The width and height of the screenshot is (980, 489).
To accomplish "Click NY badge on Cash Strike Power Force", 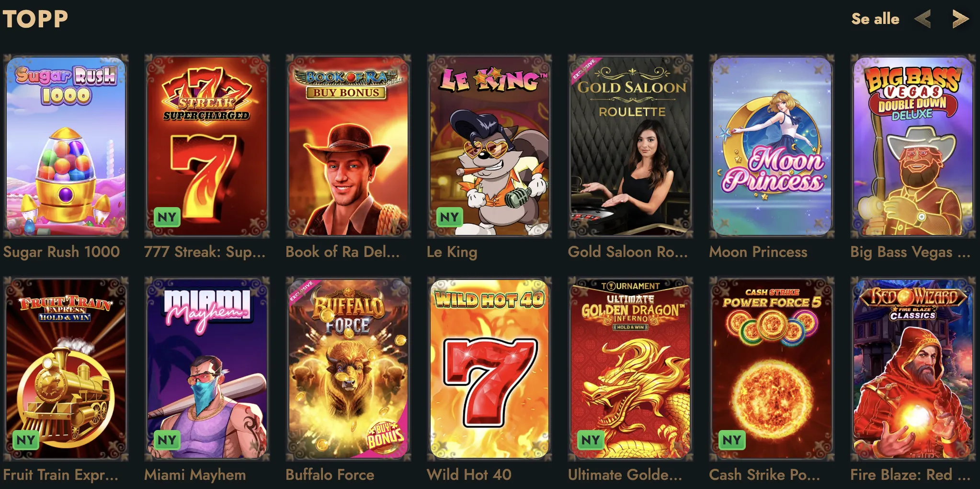I will 732,440.
